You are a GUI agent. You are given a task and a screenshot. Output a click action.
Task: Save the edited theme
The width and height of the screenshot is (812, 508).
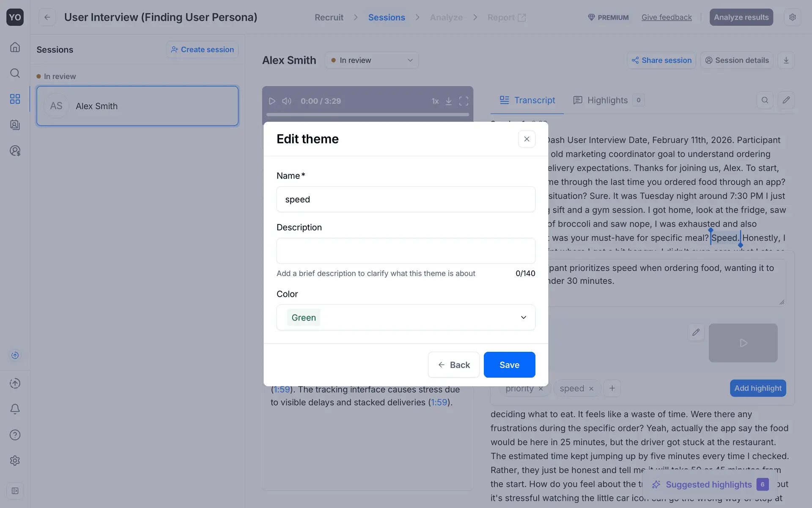tap(509, 365)
